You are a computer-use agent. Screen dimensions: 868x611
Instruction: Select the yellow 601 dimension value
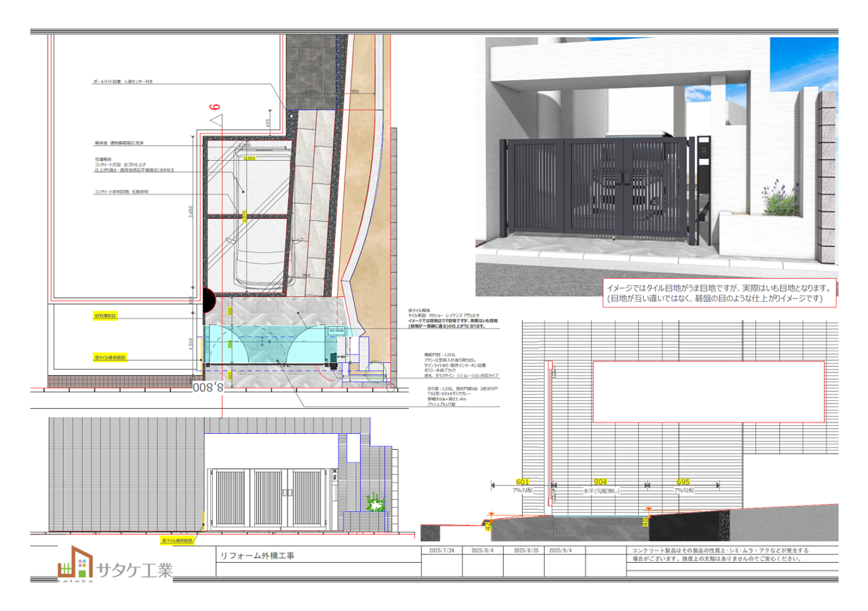click(x=522, y=482)
